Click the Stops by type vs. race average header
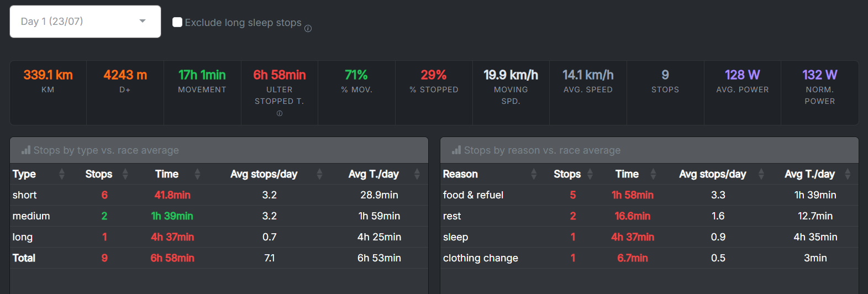 coord(106,150)
